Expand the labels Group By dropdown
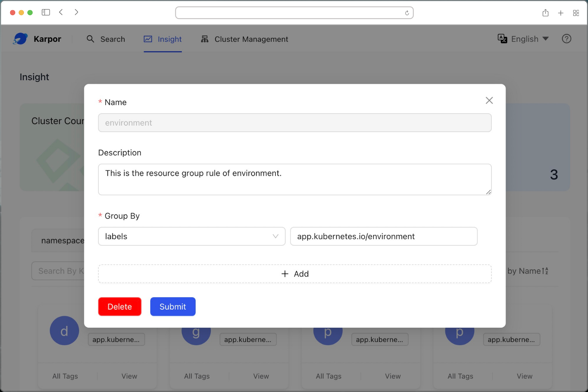588x392 pixels. (192, 236)
